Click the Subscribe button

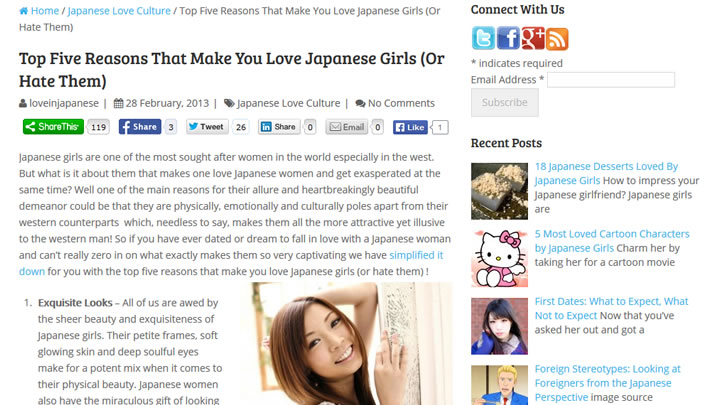point(505,102)
